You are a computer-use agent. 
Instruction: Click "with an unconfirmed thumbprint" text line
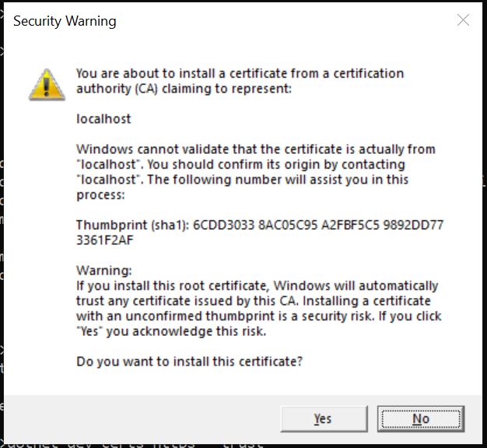tap(258, 316)
